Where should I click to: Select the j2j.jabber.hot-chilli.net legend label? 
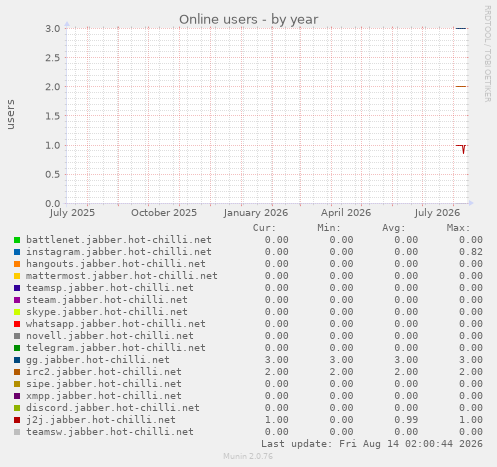tap(101, 420)
